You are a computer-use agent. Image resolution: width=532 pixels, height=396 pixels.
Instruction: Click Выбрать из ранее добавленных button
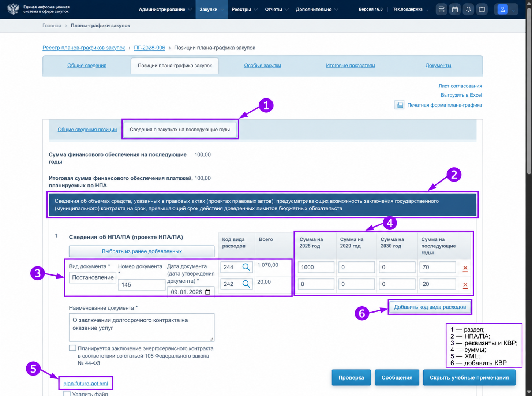click(142, 251)
